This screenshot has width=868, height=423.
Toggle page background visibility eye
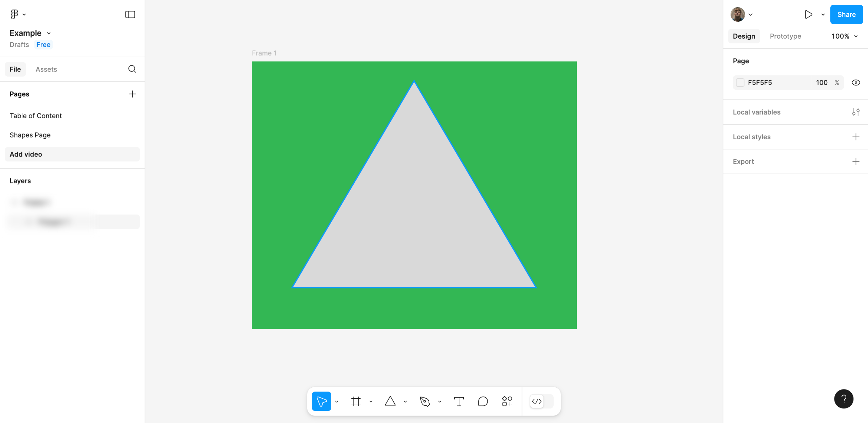coord(856,83)
